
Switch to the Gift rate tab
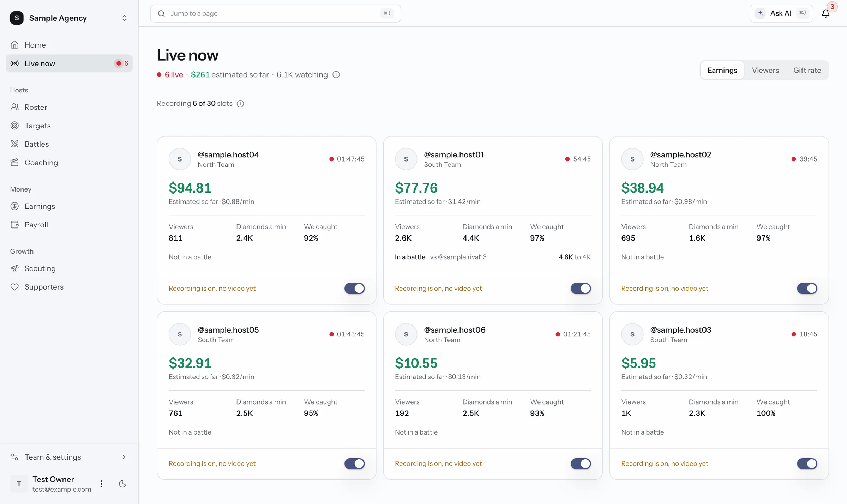click(807, 70)
